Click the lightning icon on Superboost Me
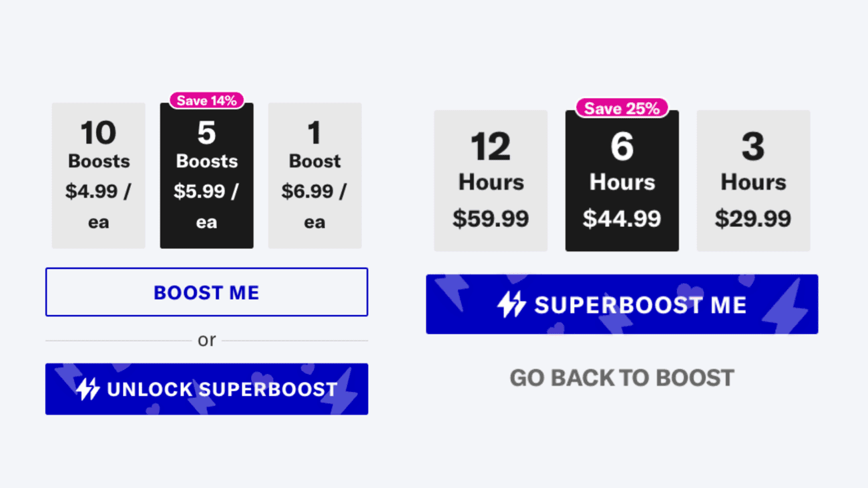Viewport: 868px width, 488px height. pyautogui.click(x=511, y=304)
